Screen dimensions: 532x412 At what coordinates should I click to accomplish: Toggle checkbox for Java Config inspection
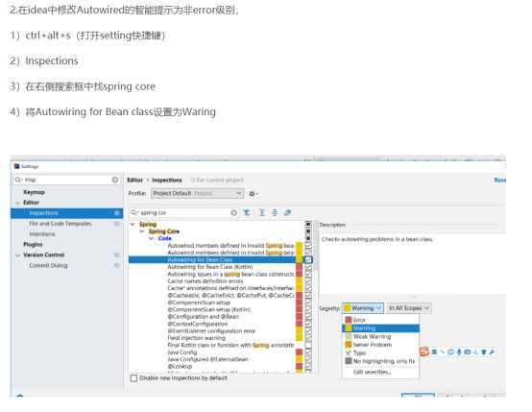click(x=308, y=352)
